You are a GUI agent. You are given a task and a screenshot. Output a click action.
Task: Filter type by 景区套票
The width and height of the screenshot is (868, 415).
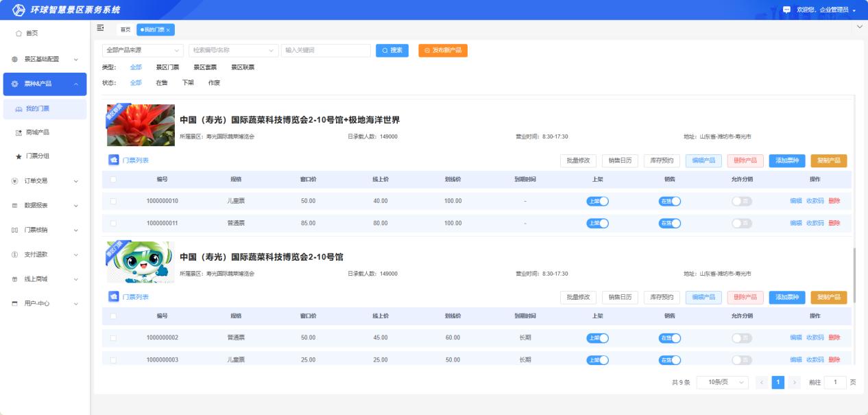coord(205,67)
